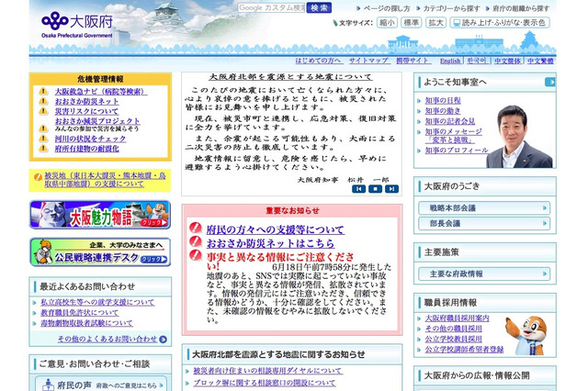Expand 部長会議 item
Image resolution: width=588 pixels, height=391 pixels.
[484, 224]
